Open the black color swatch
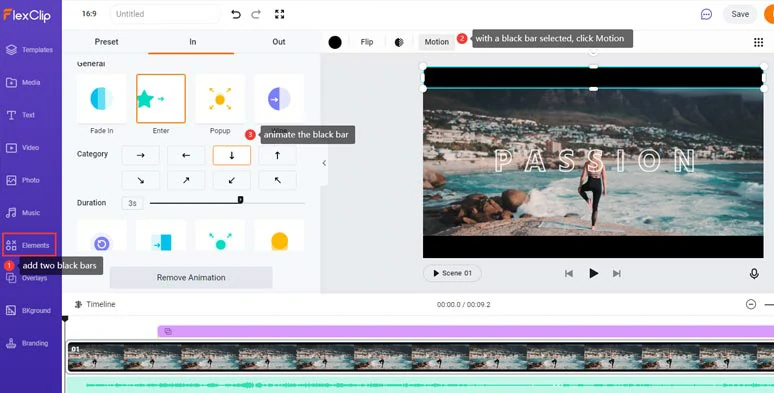 click(x=335, y=42)
